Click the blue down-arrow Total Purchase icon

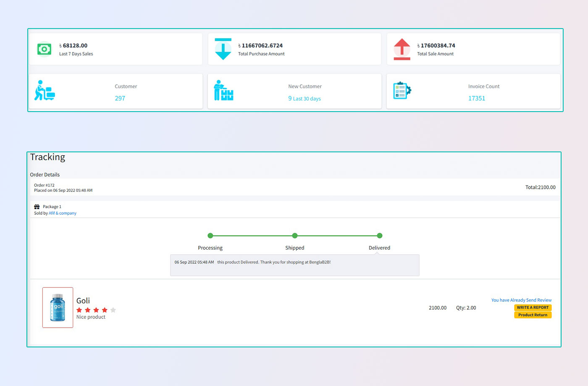tap(223, 49)
